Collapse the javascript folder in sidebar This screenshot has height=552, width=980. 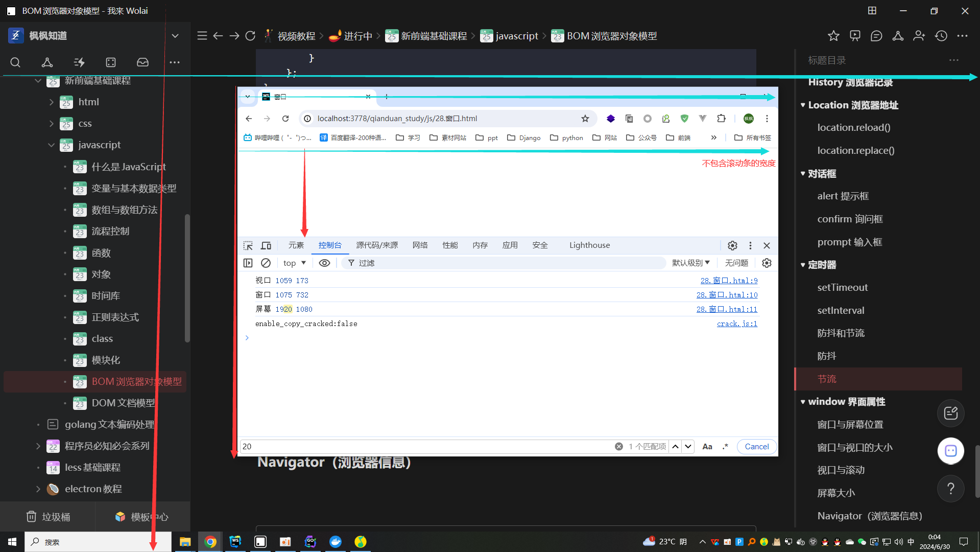point(51,145)
